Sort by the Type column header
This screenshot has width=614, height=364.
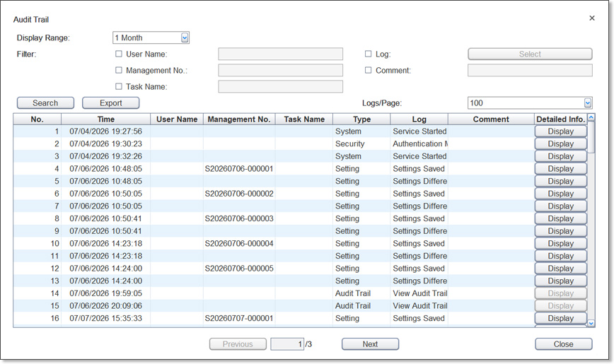361,119
